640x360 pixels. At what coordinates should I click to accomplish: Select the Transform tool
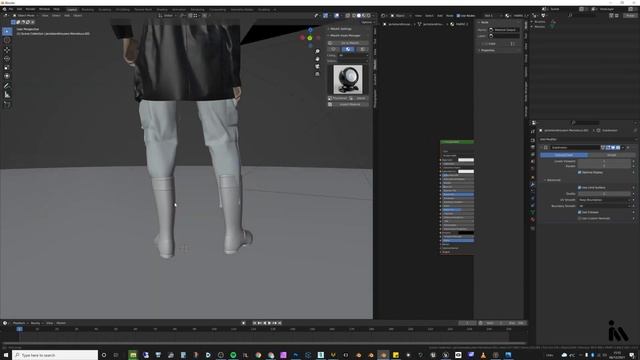coord(7,76)
